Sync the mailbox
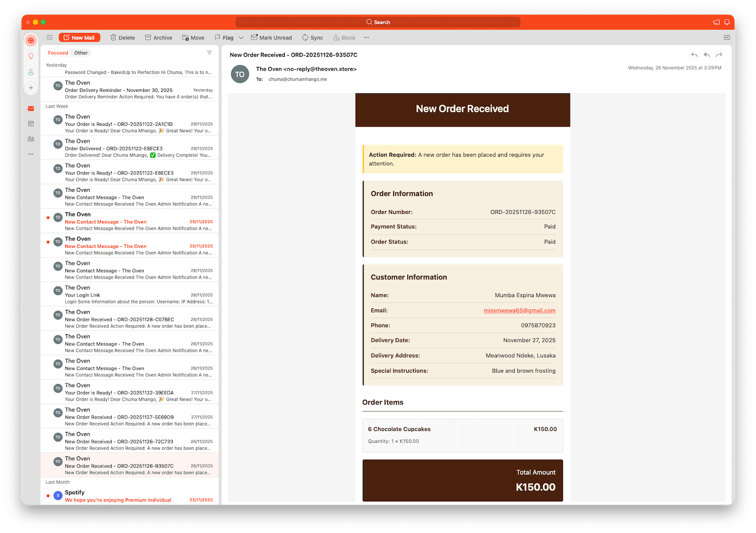Viewport: 756px width, 533px height. click(x=312, y=38)
